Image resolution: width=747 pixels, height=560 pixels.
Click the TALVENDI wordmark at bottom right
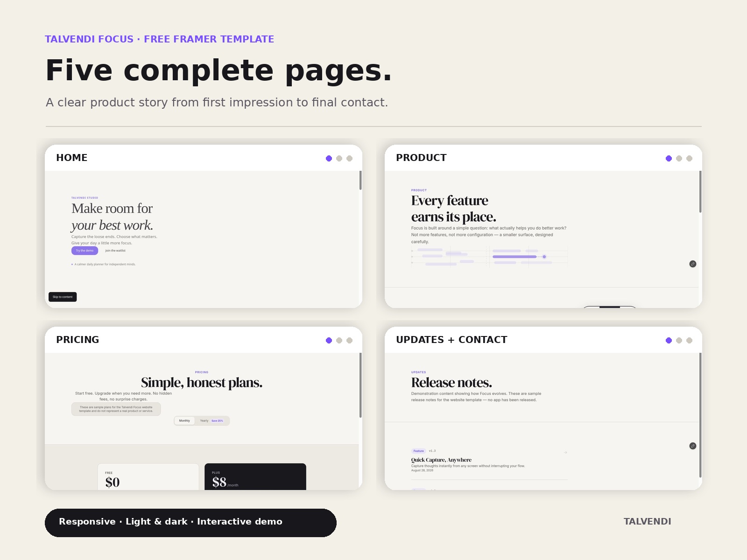pyautogui.click(x=647, y=522)
